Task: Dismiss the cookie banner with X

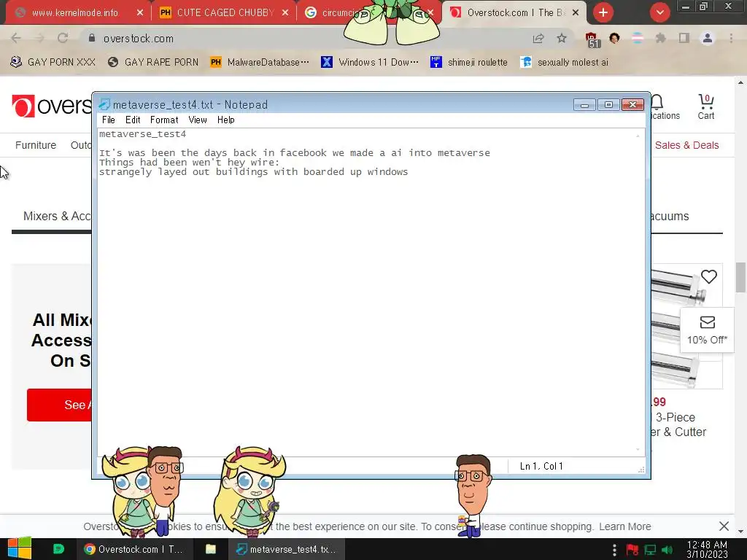Action: [x=724, y=526]
